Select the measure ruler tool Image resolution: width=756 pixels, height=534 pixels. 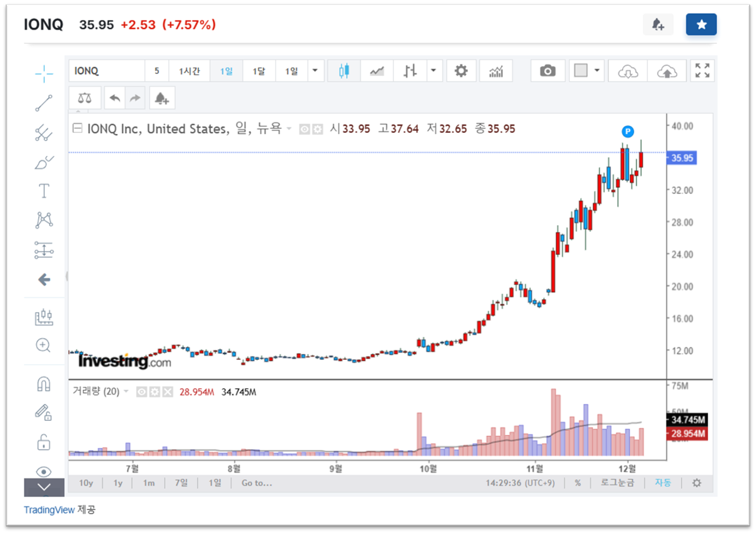click(44, 317)
